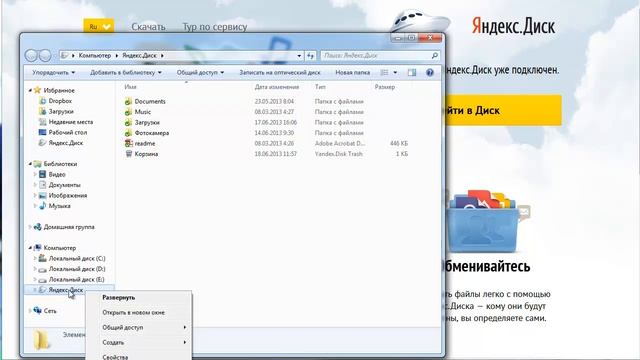Image resolution: width=640 pixels, height=360 pixels.
Task: Open the Тур по сервису link
Action: tap(215, 27)
